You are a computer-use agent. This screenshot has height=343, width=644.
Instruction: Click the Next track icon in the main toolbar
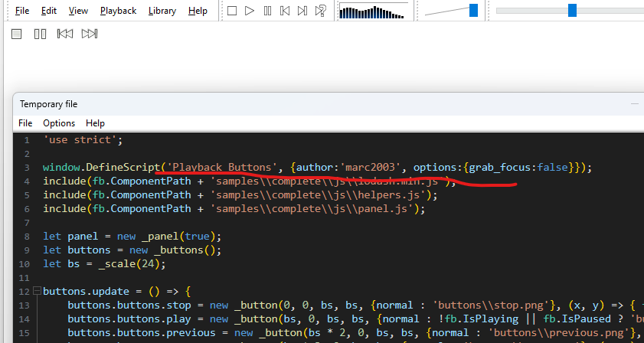[x=302, y=11]
